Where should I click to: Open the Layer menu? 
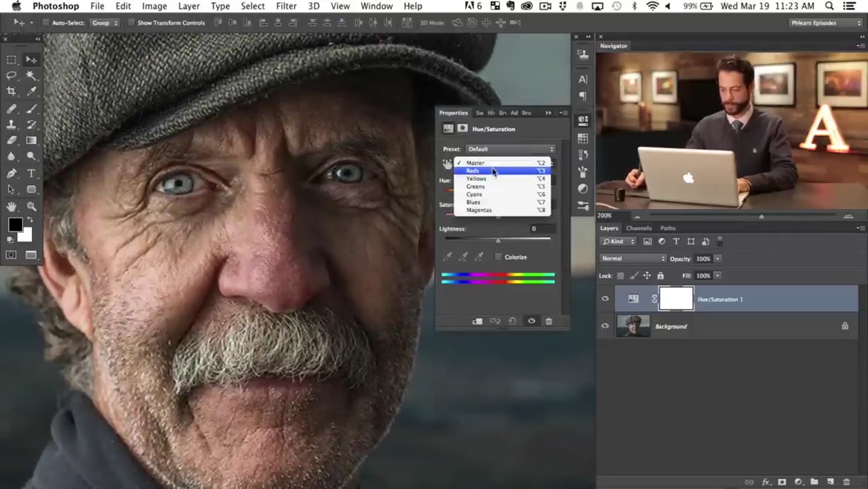click(189, 6)
